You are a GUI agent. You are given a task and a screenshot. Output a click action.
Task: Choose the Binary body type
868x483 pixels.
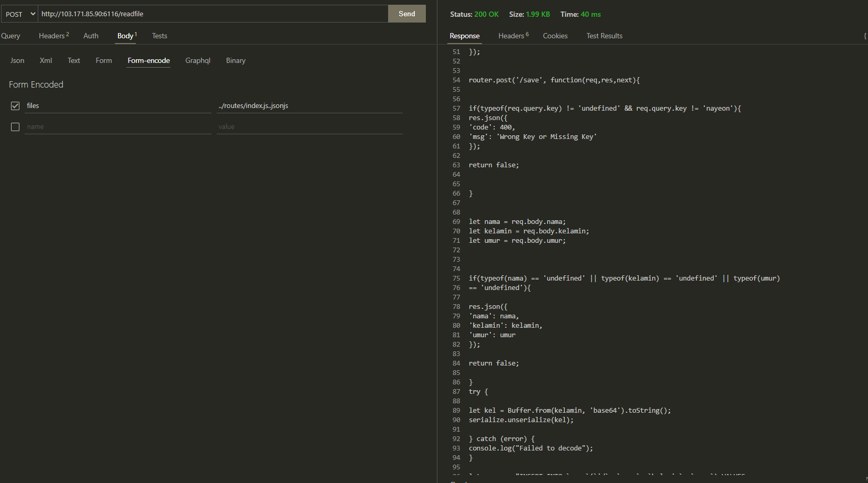point(235,60)
